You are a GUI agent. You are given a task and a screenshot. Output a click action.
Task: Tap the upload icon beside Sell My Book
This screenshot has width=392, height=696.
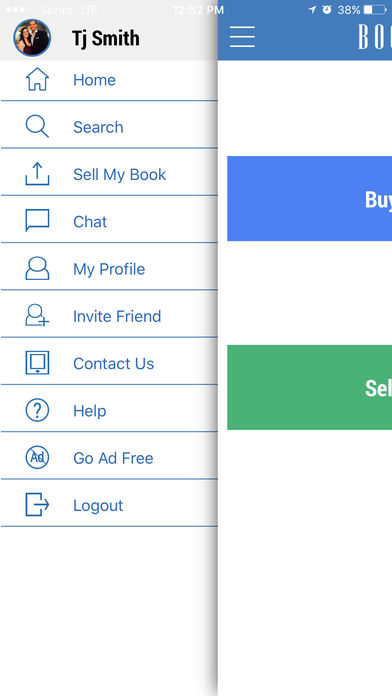pos(37,174)
